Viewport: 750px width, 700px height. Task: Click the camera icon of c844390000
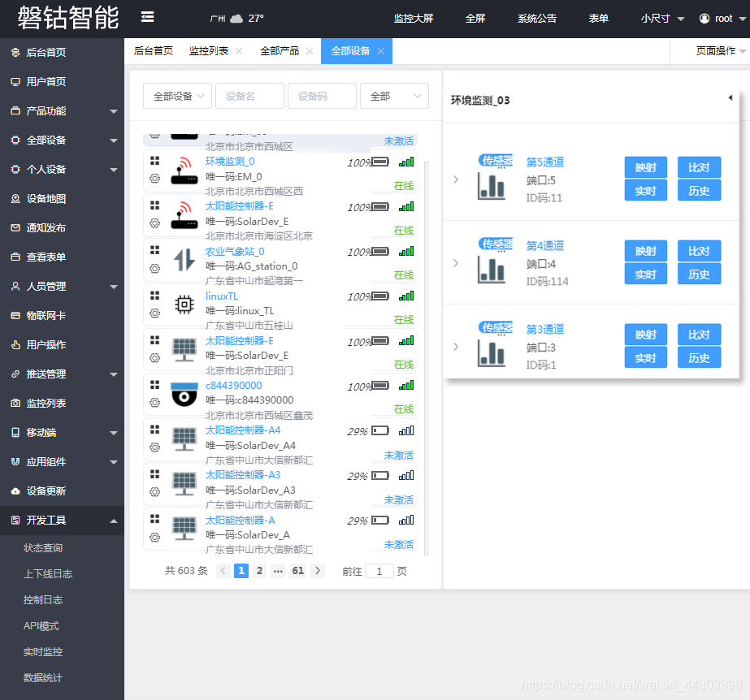tap(184, 394)
